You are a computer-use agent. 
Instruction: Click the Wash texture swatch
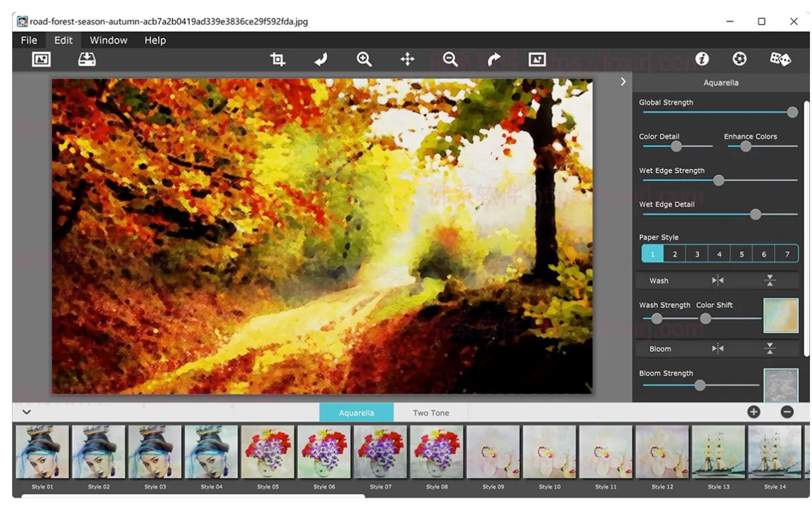pos(781,316)
